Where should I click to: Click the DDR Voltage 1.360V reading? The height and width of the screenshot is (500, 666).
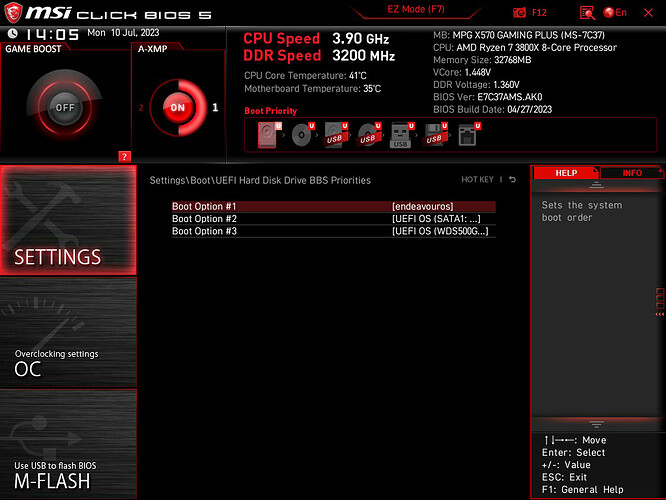click(x=476, y=85)
